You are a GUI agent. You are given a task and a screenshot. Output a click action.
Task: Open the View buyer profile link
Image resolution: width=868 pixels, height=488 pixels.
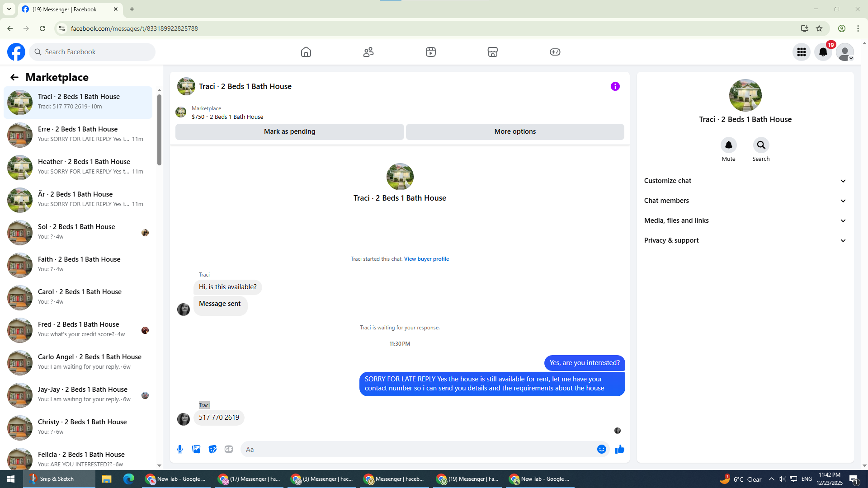[426, 259]
